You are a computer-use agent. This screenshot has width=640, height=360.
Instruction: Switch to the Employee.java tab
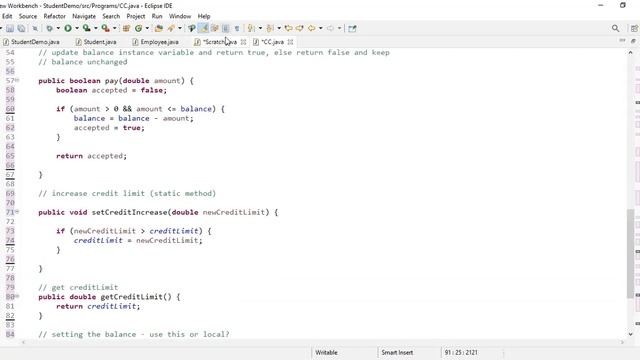[x=156, y=42]
